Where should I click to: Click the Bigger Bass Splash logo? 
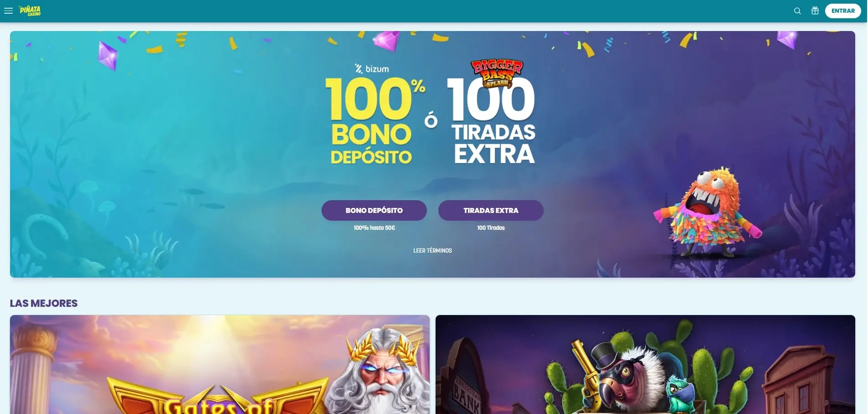497,73
